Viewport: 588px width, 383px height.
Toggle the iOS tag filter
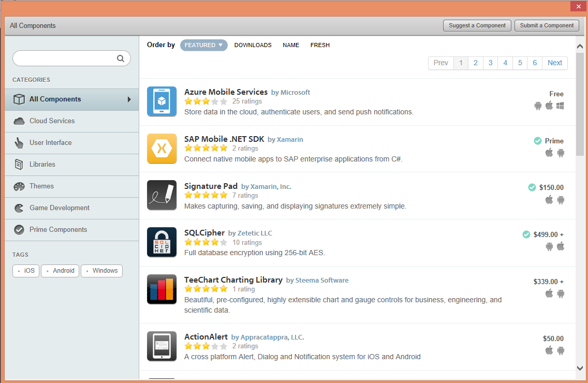pyautogui.click(x=26, y=271)
